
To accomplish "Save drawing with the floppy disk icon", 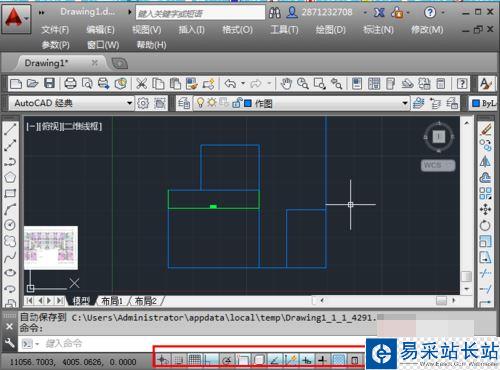I will (49, 84).
